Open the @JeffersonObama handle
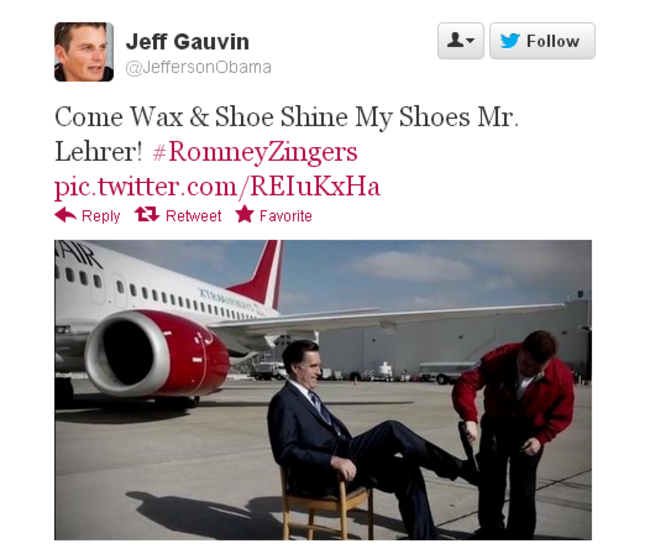The height and width of the screenshot is (549, 650). point(198,67)
